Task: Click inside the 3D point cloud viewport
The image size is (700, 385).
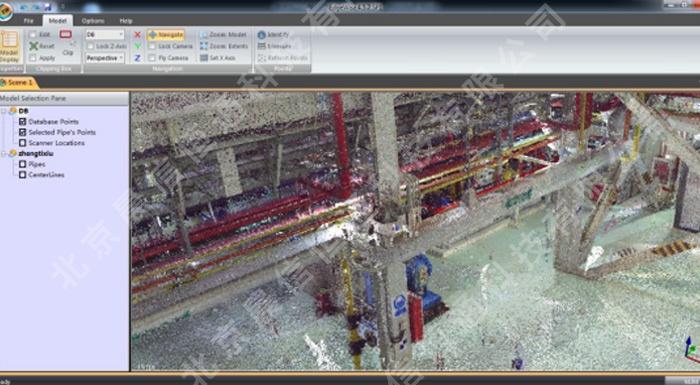Action: [415, 231]
